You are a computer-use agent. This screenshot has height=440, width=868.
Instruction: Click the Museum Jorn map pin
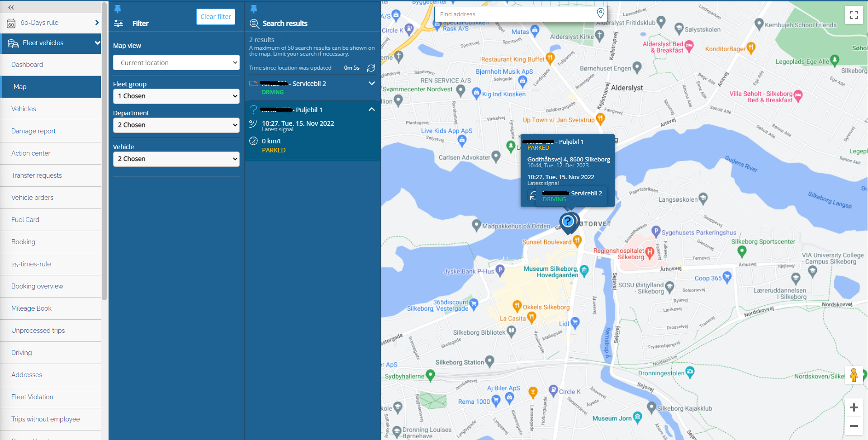[x=638, y=417]
